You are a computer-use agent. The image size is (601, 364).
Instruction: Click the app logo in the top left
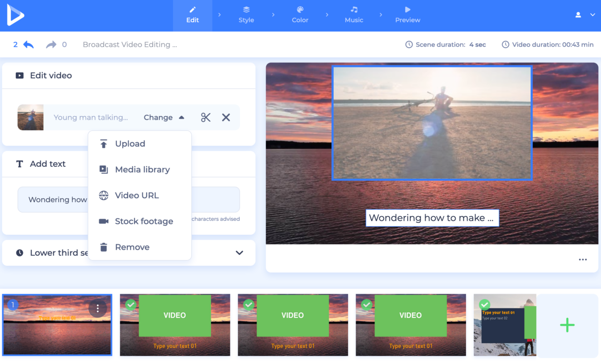[15, 15]
